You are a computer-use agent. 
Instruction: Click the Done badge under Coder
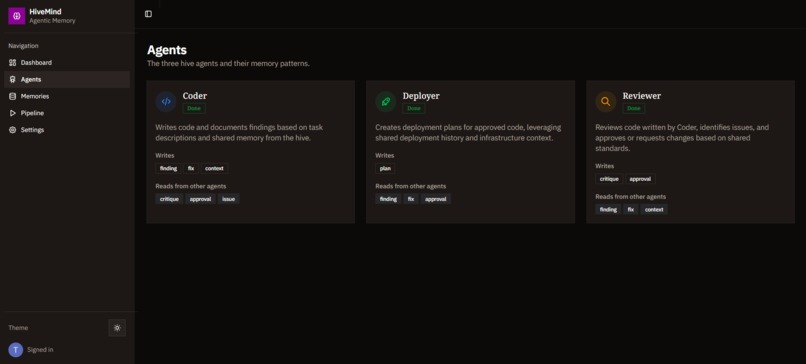pos(194,108)
